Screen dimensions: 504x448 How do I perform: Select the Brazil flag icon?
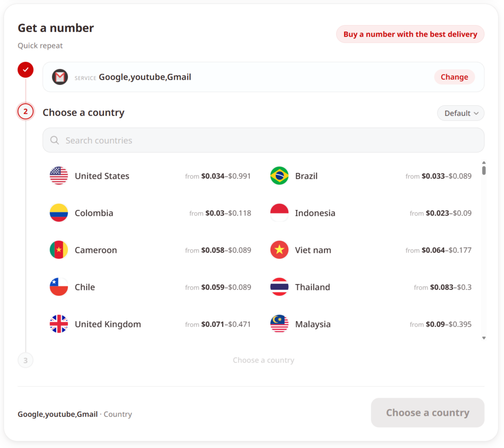tap(279, 176)
